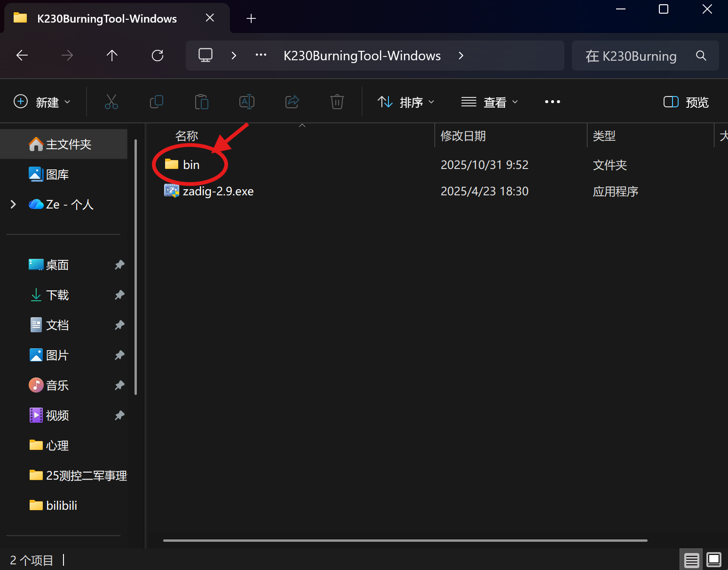Image resolution: width=728 pixels, height=570 pixels.
Task: Open the 新建 new item menu
Action: (x=42, y=102)
